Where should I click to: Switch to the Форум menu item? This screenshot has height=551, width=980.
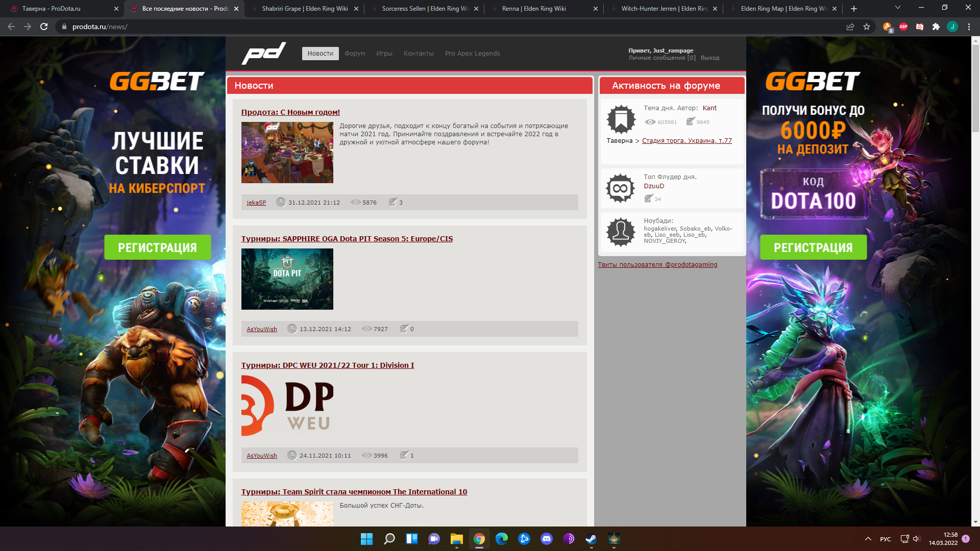[355, 53]
